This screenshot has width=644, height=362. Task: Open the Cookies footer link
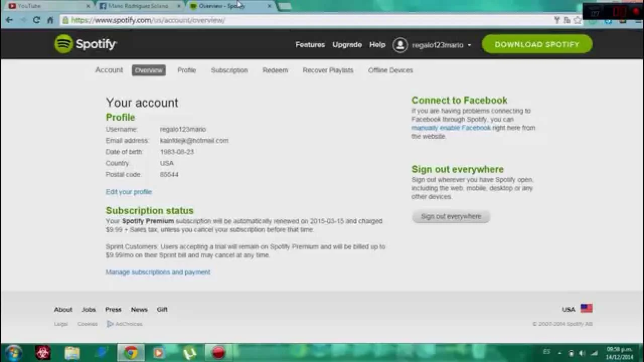point(88,324)
